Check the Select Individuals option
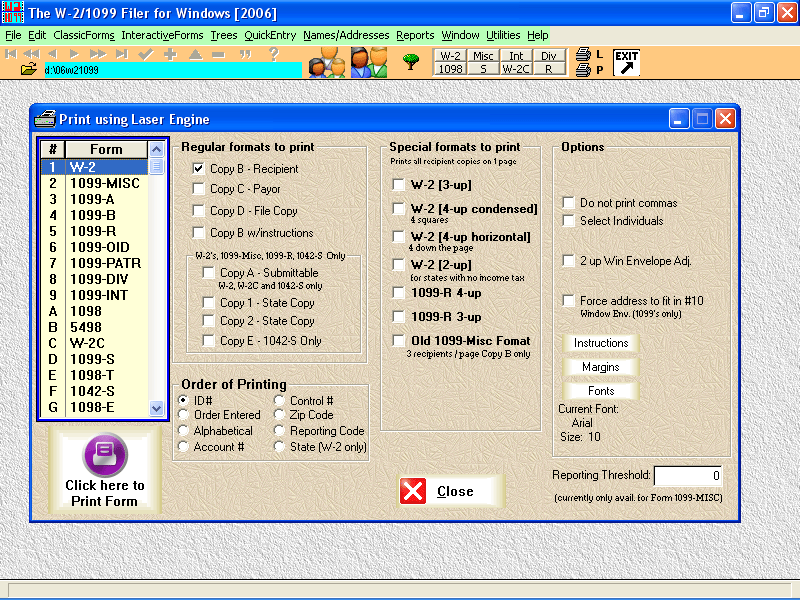The height and width of the screenshot is (600, 800). [568, 220]
